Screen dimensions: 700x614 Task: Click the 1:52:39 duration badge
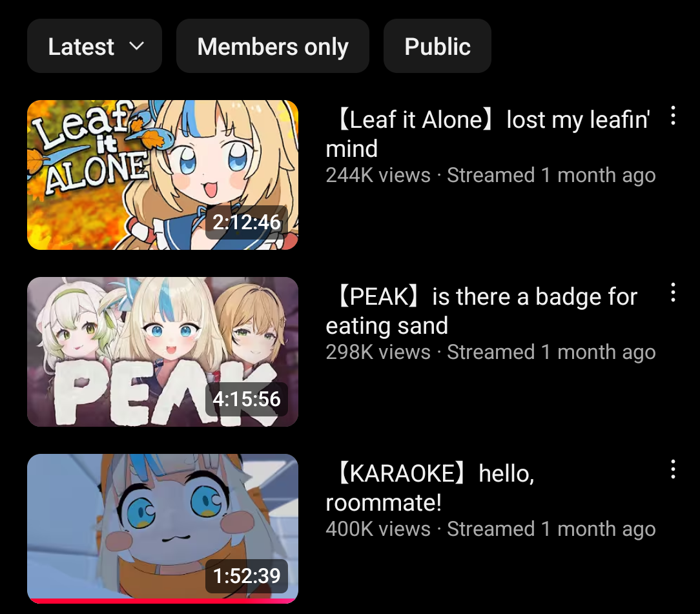[247, 576]
